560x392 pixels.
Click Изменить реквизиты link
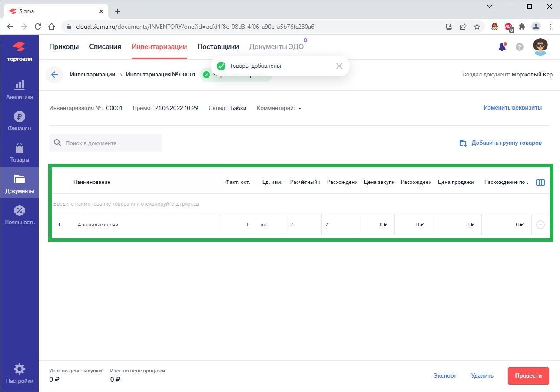512,108
